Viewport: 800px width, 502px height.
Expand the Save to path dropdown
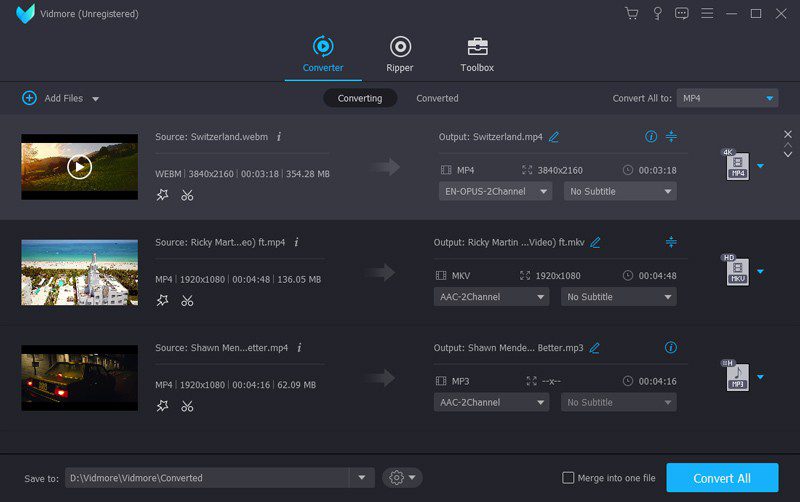pos(362,478)
